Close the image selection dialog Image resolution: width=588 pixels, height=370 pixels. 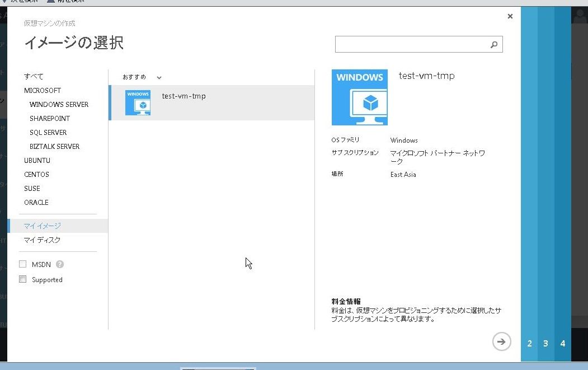(x=510, y=16)
